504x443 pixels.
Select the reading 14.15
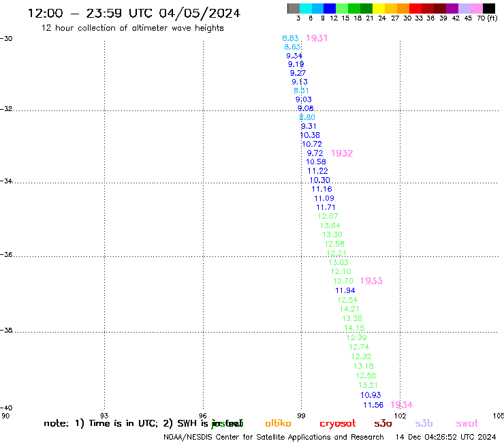point(354,328)
